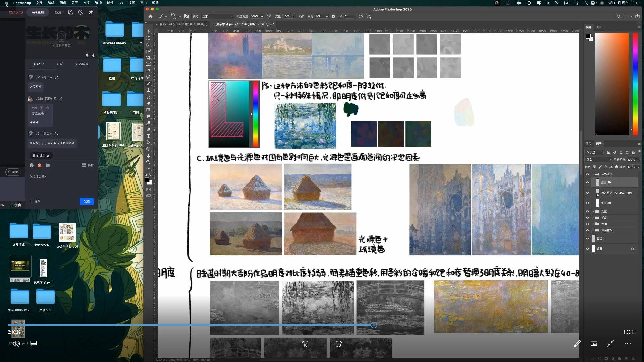Open the 滤镜 menu

110,3
